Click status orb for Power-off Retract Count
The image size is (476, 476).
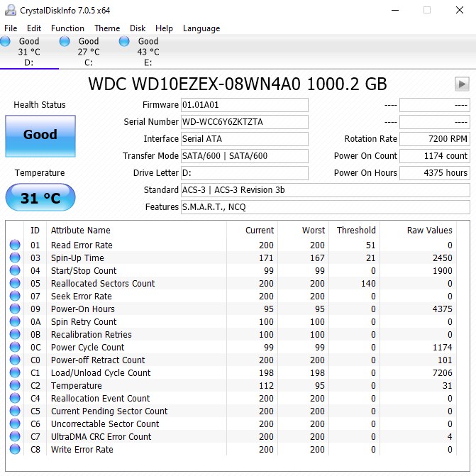tap(15, 360)
